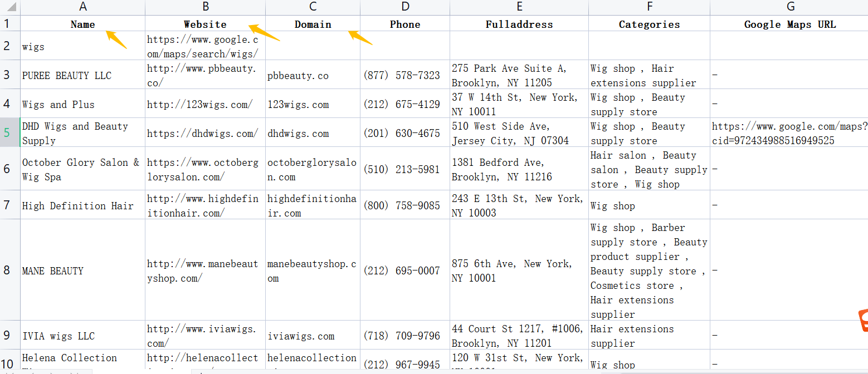Select column F header
Image resolution: width=868 pixels, height=374 pixels.
(650, 7)
